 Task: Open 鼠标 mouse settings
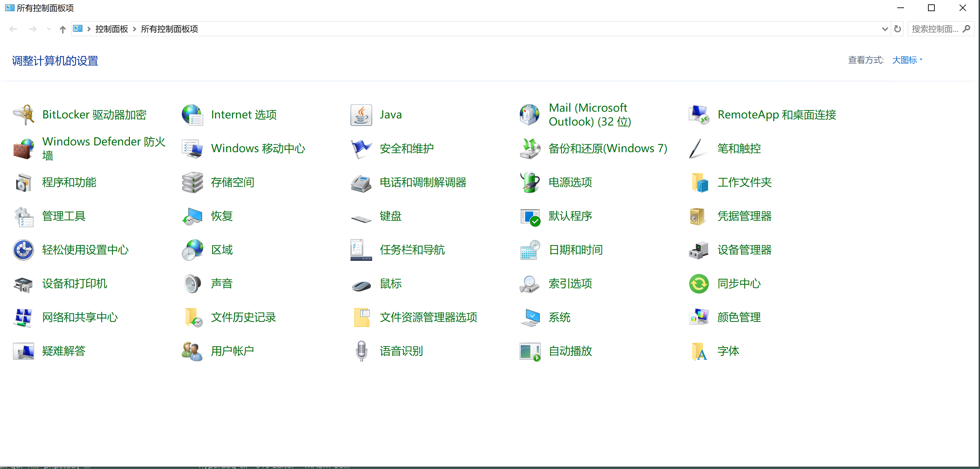point(390,283)
